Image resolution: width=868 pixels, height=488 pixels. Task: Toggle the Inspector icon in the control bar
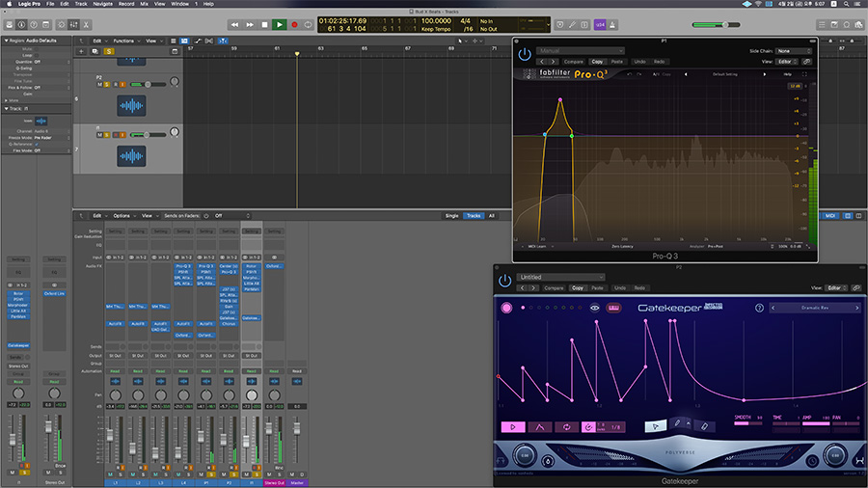pyautogui.click(x=21, y=25)
